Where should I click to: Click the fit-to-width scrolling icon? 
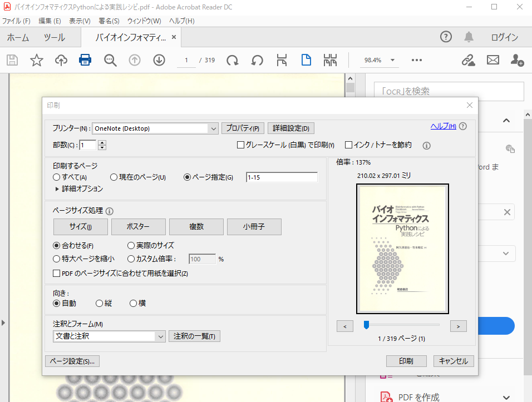282,60
